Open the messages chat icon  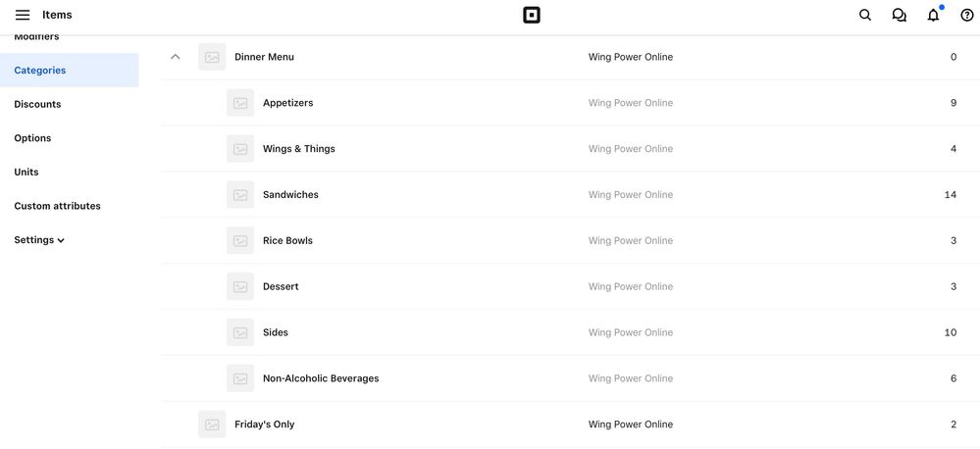point(899,15)
